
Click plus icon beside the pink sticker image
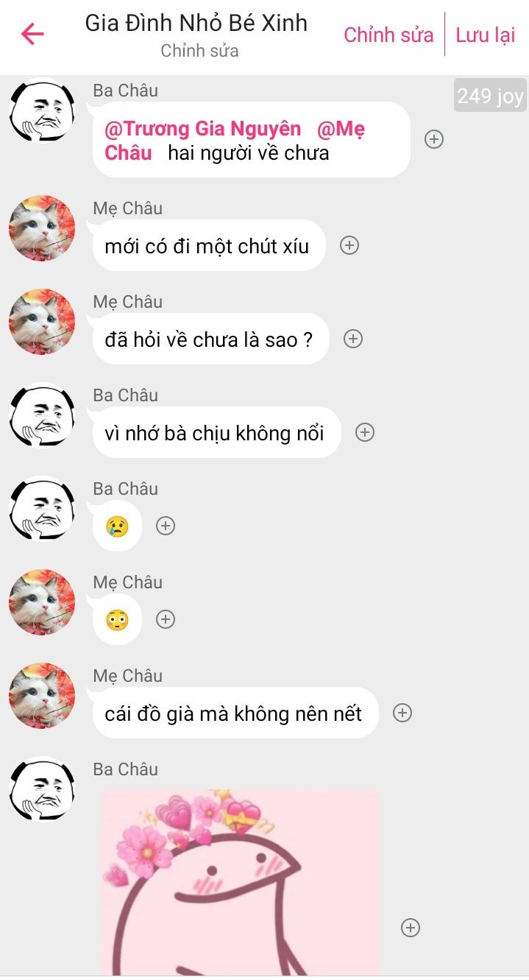coord(411,928)
